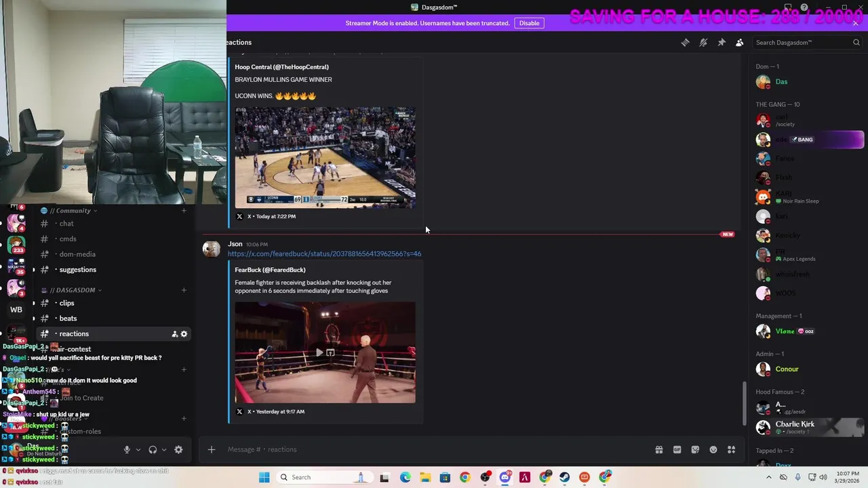868x488 pixels.
Task: Open member with BANG tag
Action: [808, 140]
